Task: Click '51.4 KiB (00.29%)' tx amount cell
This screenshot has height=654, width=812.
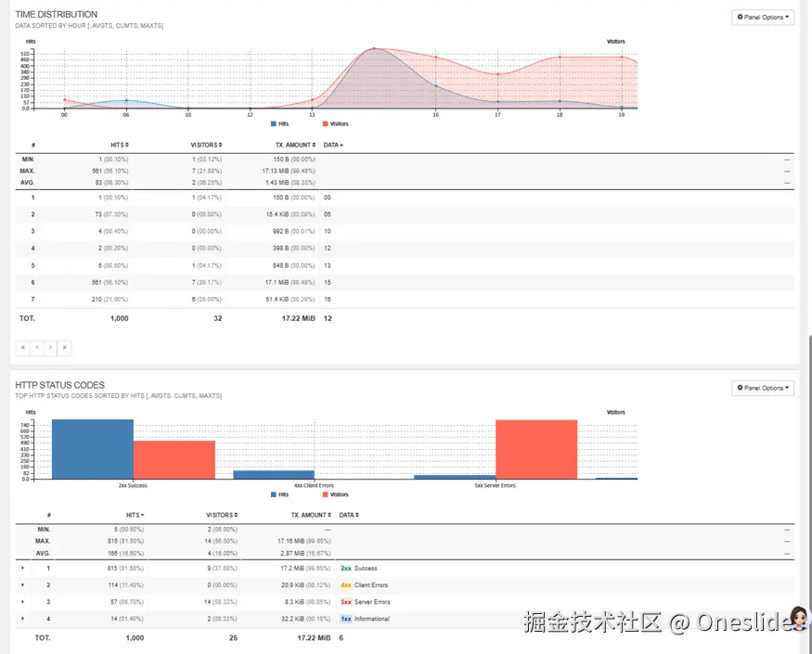Action: [290, 300]
